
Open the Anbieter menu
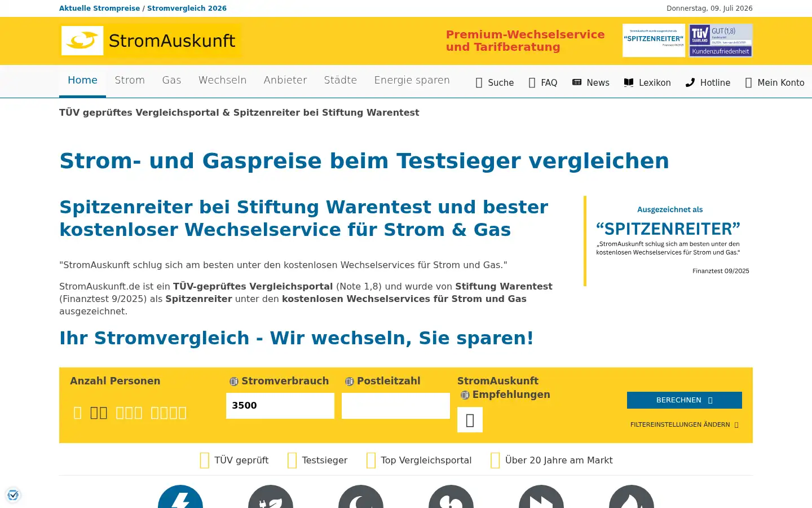click(x=285, y=80)
